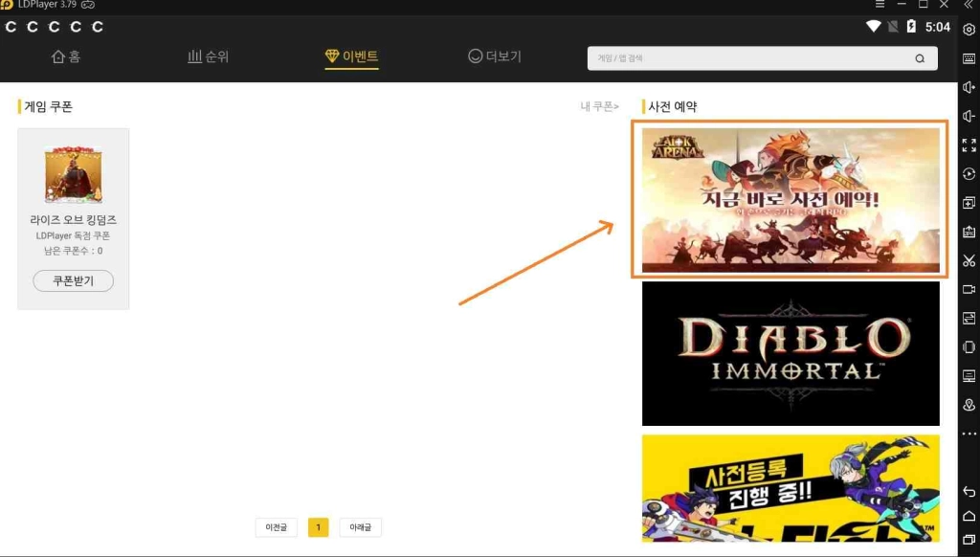Click the gamepad icon beside the LDPlayer title
This screenshot has width=980, height=557.
pyautogui.click(x=88, y=5)
